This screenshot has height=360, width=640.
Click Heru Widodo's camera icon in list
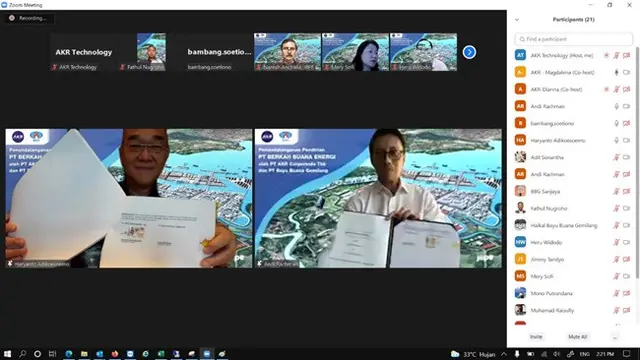coord(627,242)
